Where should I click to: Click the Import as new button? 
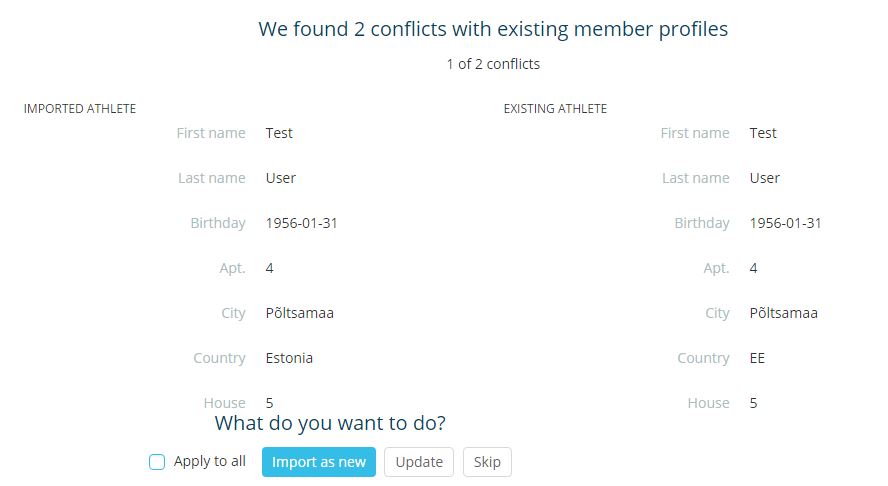point(319,462)
